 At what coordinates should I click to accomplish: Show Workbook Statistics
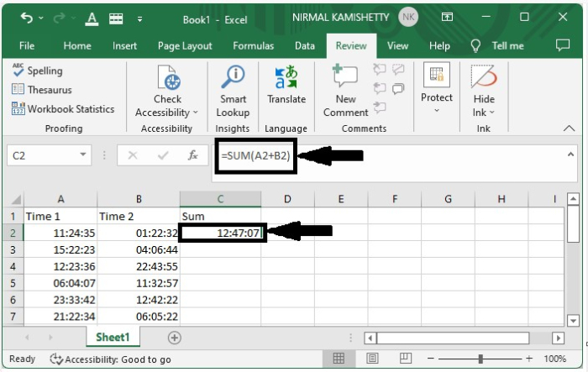[x=63, y=109]
